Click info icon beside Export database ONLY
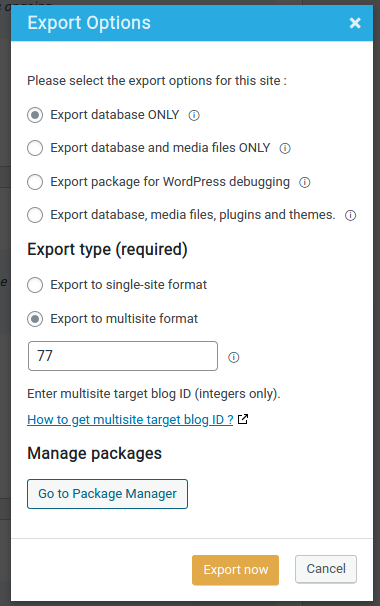Viewport: 380px width, 606px height. pos(194,115)
